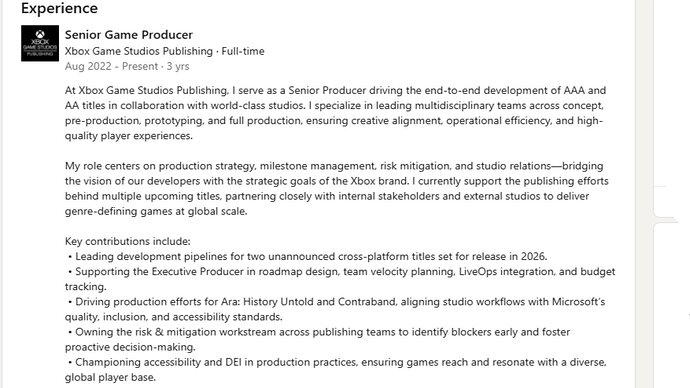
Task: Click the word Present in date range
Action: (x=140, y=66)
